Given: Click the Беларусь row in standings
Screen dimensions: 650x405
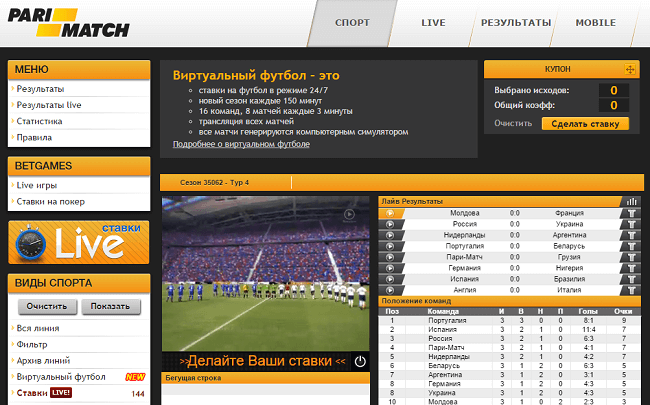Looking at the screenshot, I should 509,366.
